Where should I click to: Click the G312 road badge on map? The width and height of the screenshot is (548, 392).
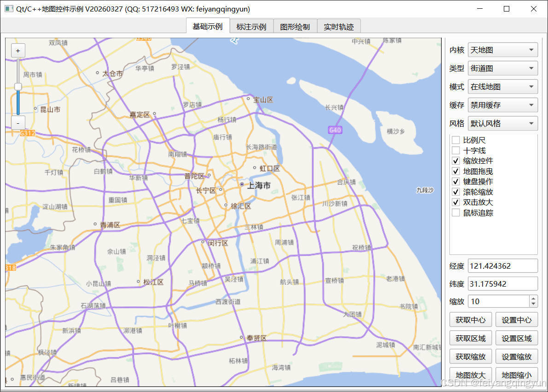coord(27,133)
